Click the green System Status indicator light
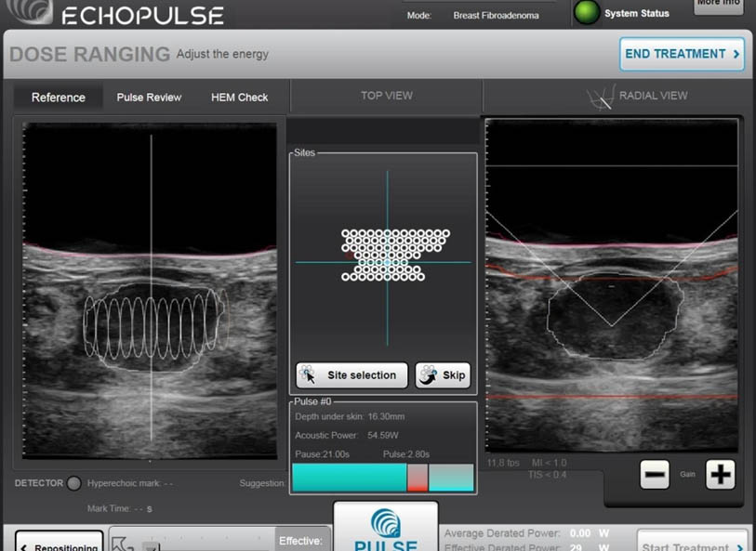 pos(586,11)
